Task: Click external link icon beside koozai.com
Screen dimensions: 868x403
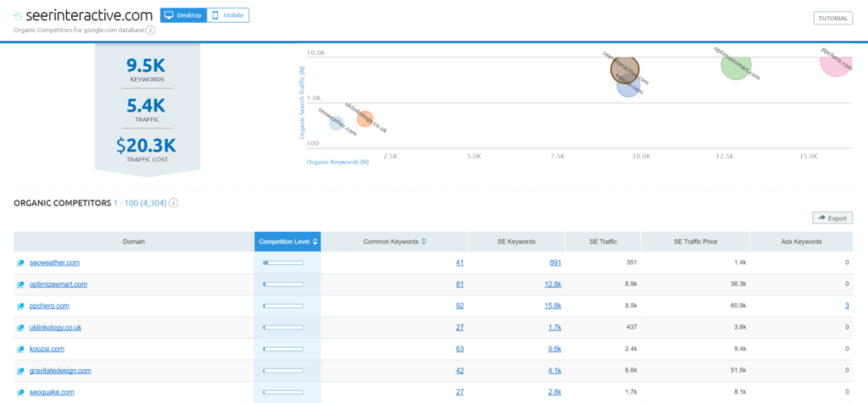Action: [21, 349]
